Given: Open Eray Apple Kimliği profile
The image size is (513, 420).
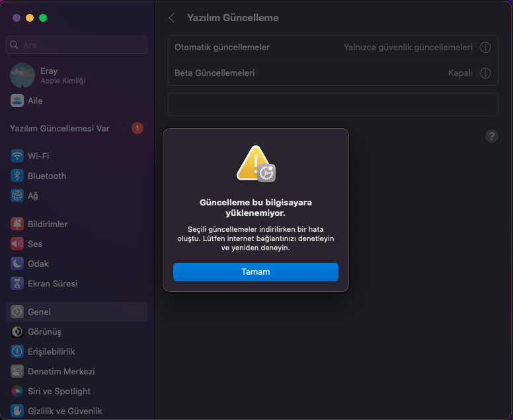Looking at the screenshot, I should (x=49, y=75).
